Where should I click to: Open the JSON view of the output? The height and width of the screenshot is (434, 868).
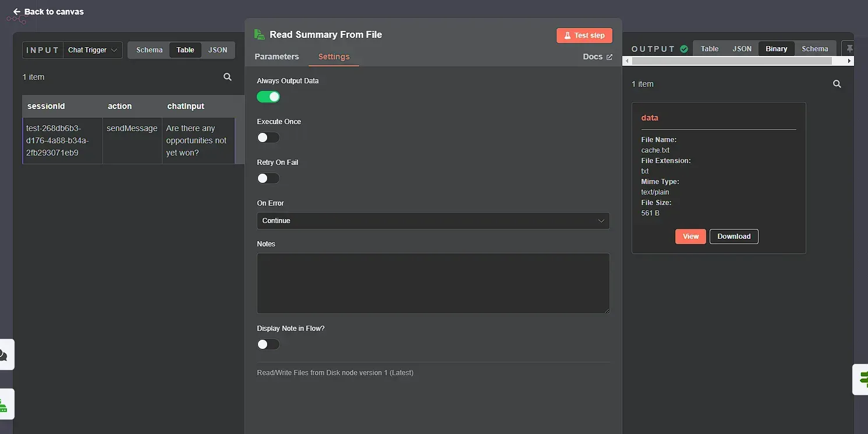[742, 48]
